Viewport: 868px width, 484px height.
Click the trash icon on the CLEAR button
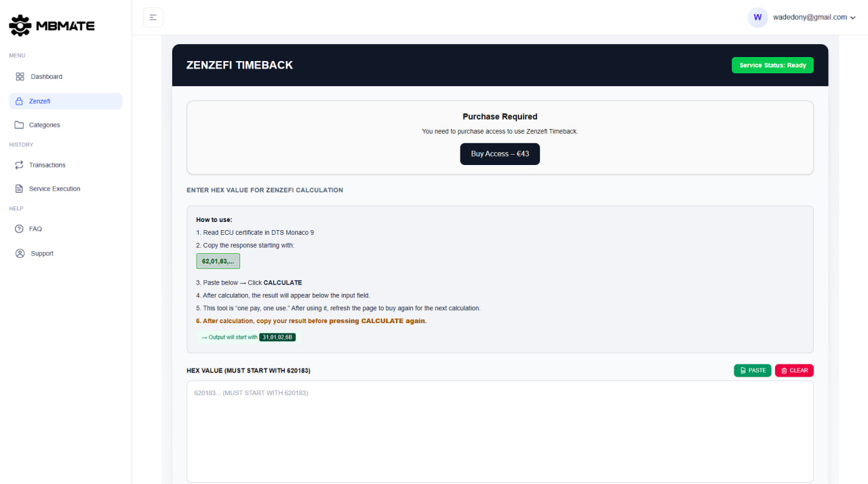783,370
